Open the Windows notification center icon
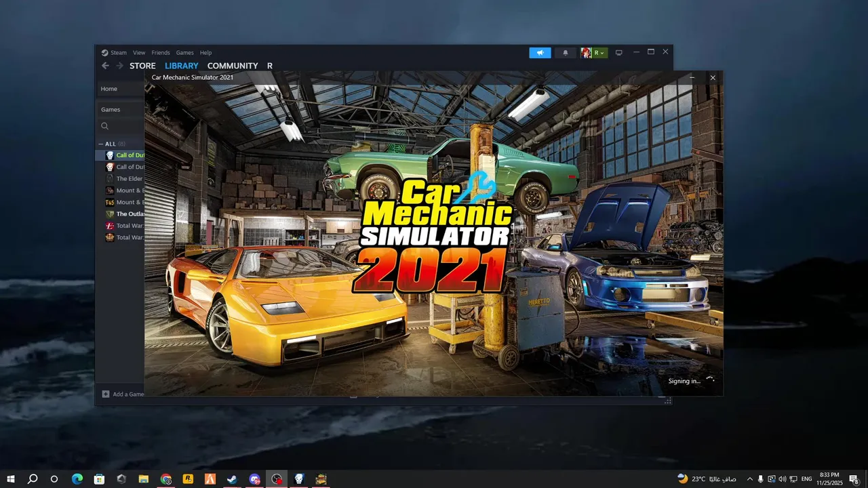Image resolution: width=868 pixels, height=488 pixels. [854, 479]
